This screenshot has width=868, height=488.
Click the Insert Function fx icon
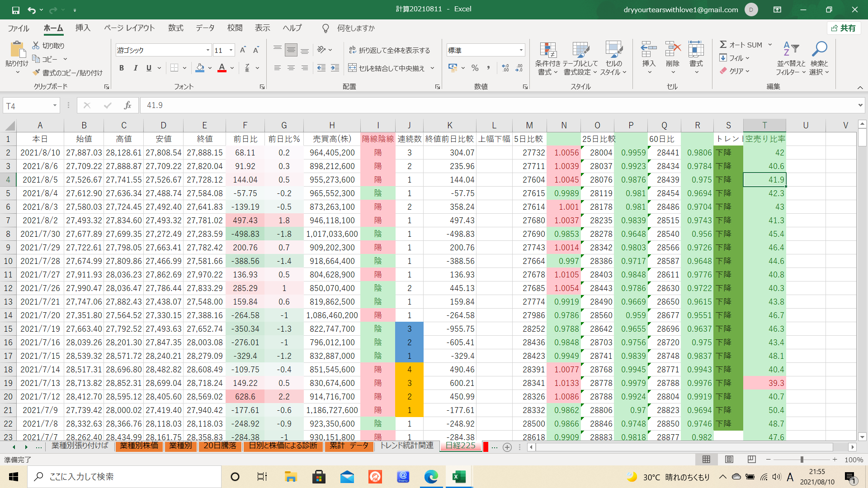pos(127,105)
